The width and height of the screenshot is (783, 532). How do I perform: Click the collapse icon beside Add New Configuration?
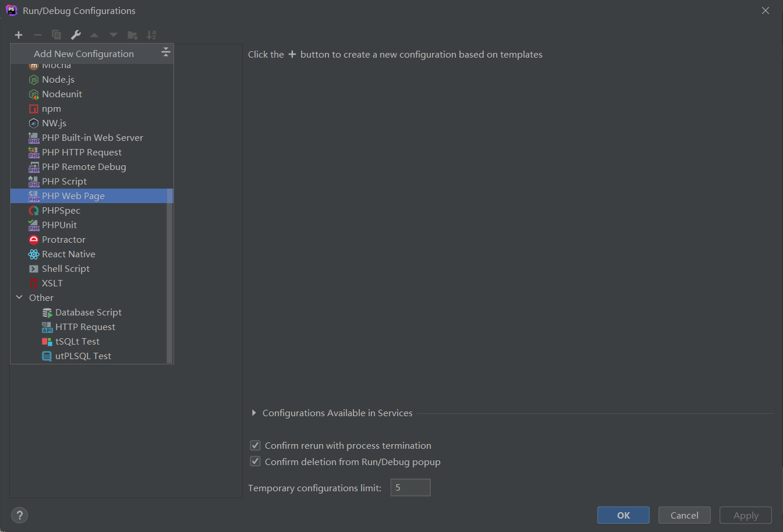click(x=166, y=52)
